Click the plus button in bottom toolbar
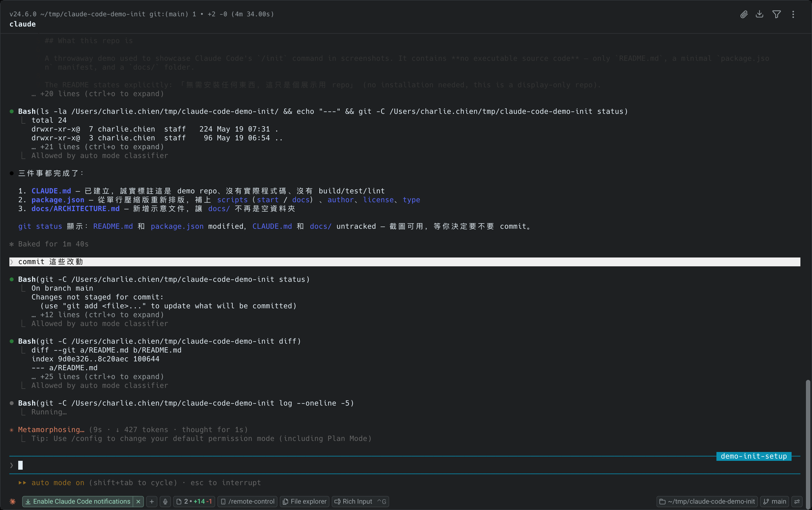This screenshot has height=510, width=812. (x=152, y=501)
